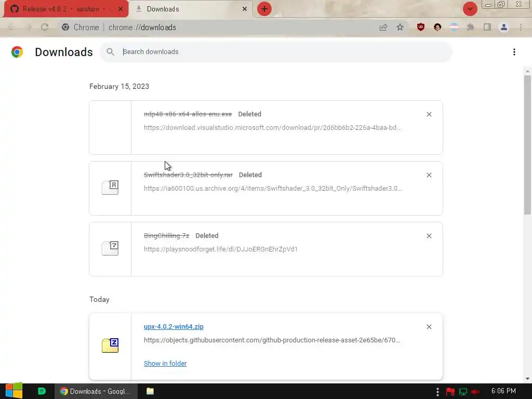Image resolution: width=532 pixels, height=399 pixels.
Task: Bookmark this page with the star icon
Action: (400, 27)
